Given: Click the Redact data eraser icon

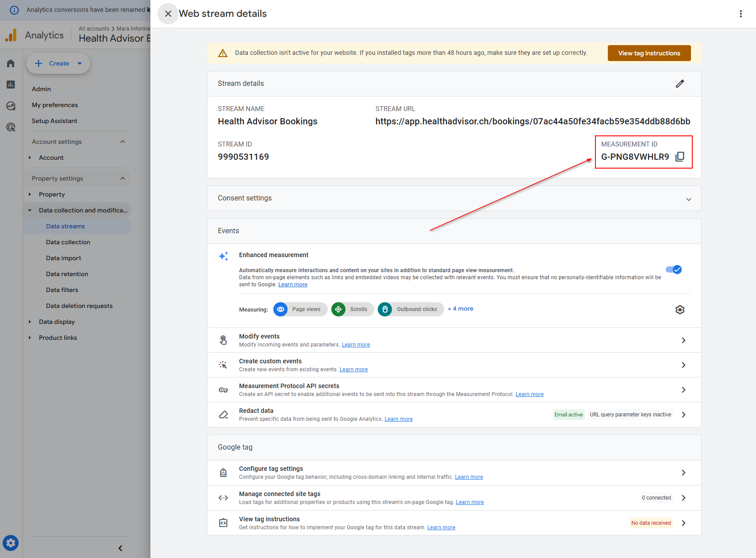Looking at the screenshot, I should (223, 415).
